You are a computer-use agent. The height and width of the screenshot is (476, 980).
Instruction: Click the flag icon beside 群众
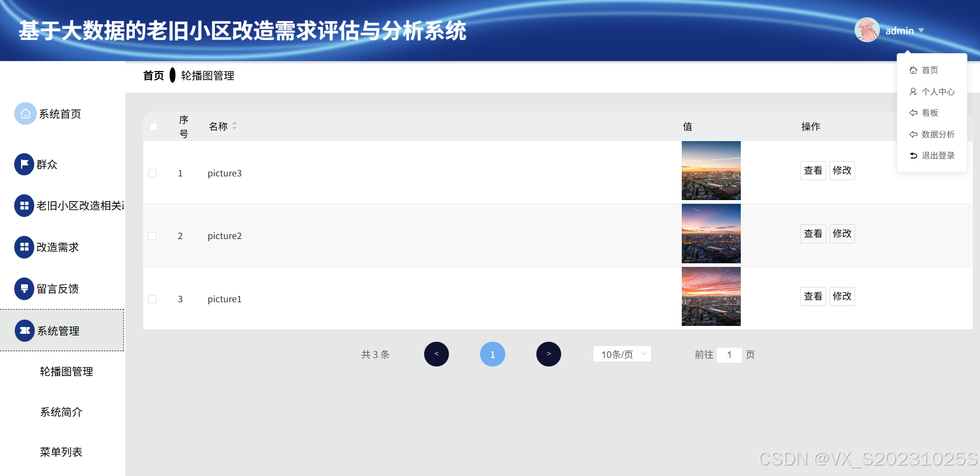coord(24,164)
